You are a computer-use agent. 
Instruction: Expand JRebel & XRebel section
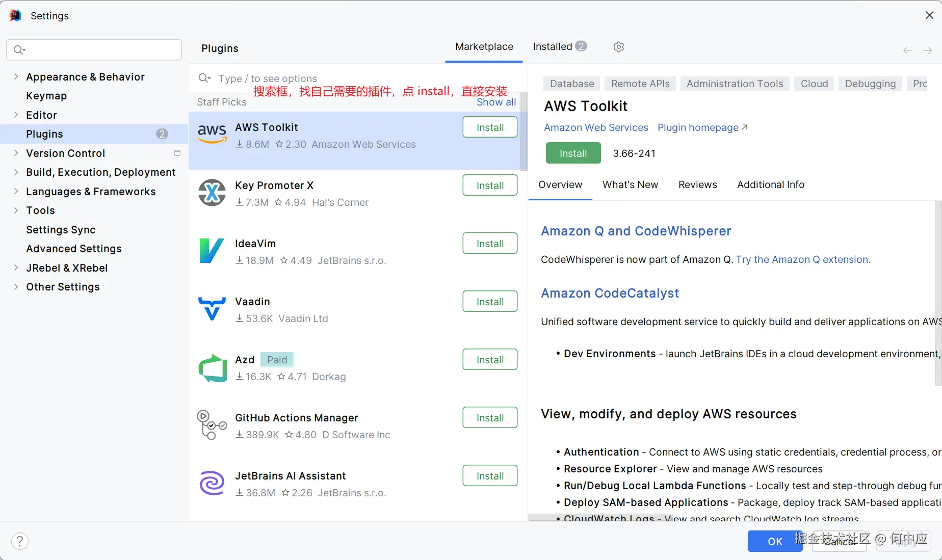click(x=16, y=268)
